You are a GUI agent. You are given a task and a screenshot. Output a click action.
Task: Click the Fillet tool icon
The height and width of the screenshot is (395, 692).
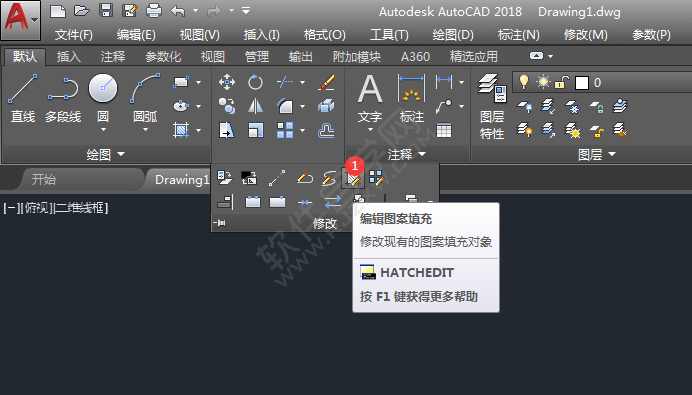(x=285, y=106)
